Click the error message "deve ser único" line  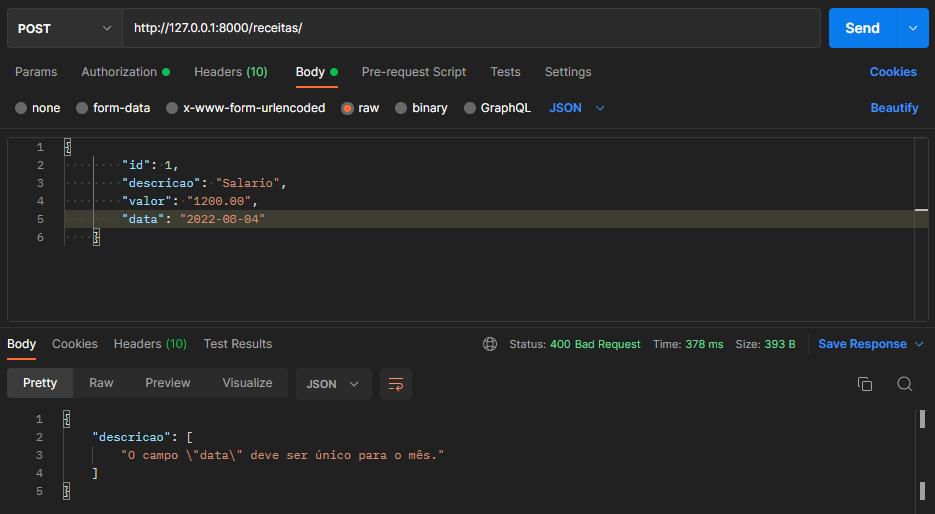coord(283,455)
